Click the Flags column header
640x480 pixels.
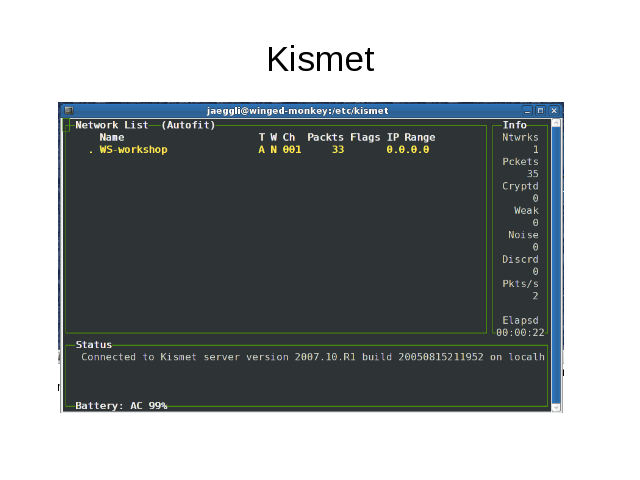click(365, 137)
